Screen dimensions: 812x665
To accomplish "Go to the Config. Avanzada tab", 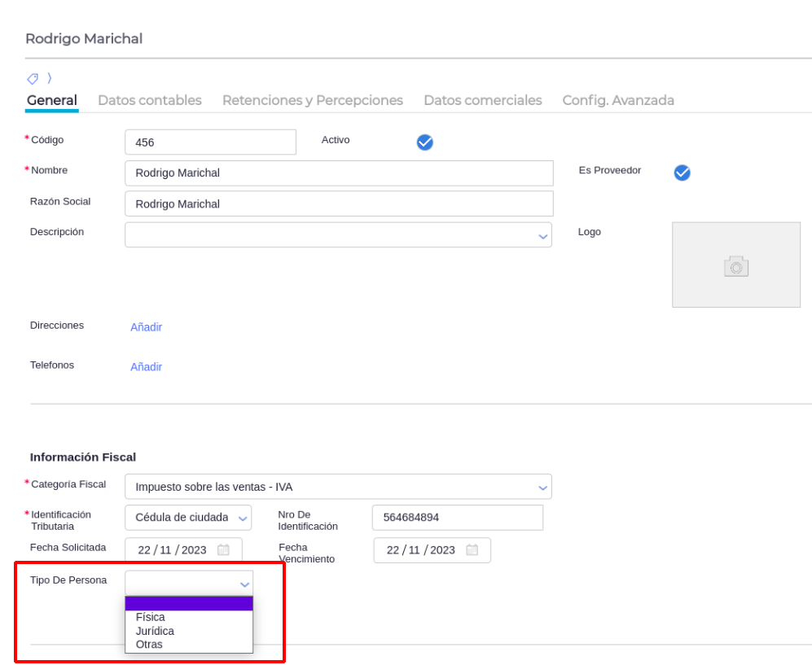I will click(x=617, y=100).
